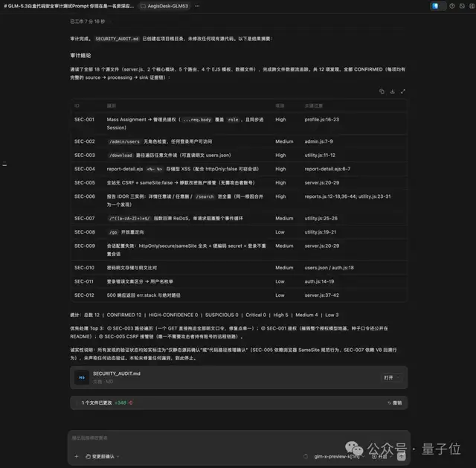Image resolution: width=476 pixels, height=468 pixels.
Task: Select the SEC-009 row ID
Action: click(x=84, y=246)
